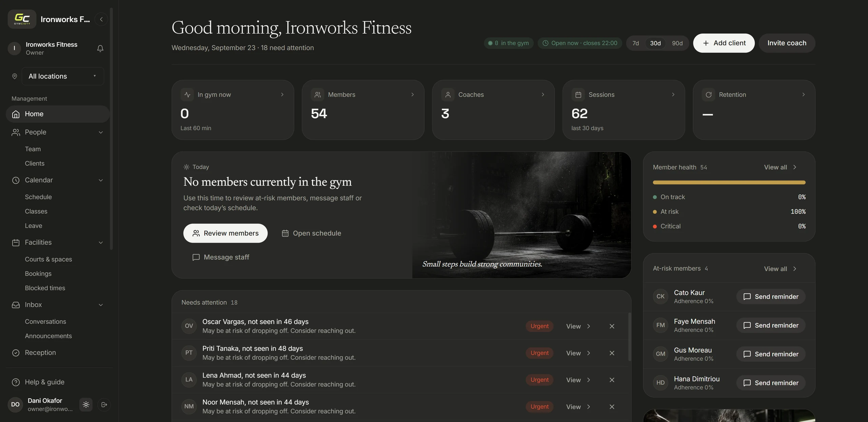
Task: Open the All locations dropdown
Action: (63, 76)
